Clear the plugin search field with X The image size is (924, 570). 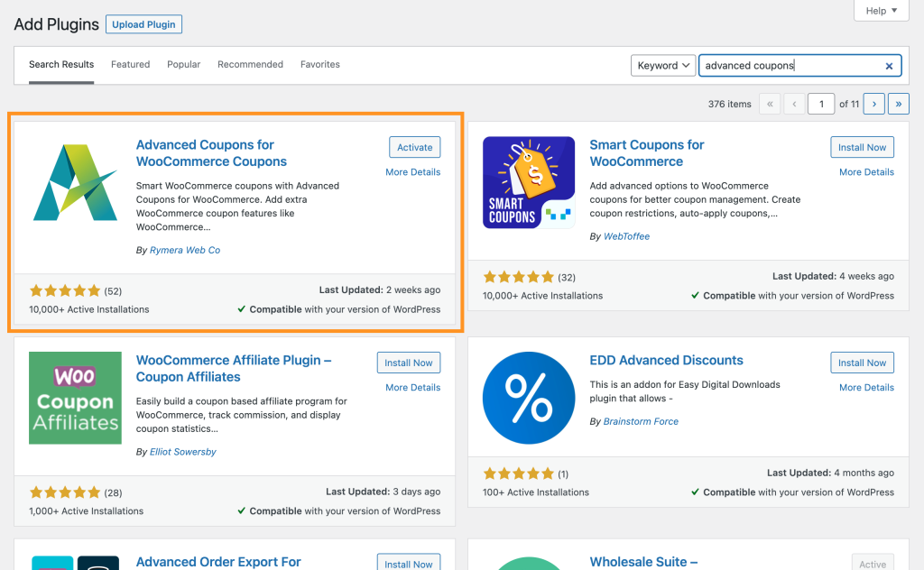[x=889, y=66]
